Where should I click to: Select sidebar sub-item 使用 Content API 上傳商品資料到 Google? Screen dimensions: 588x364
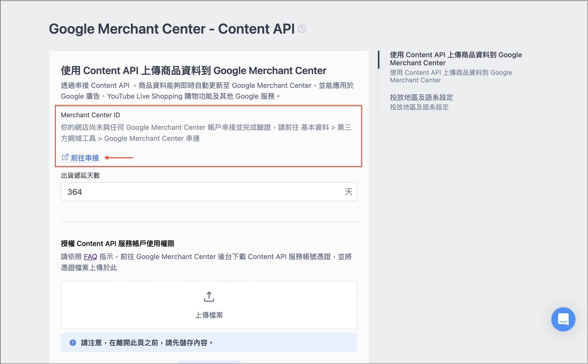[x=451, y=76]
